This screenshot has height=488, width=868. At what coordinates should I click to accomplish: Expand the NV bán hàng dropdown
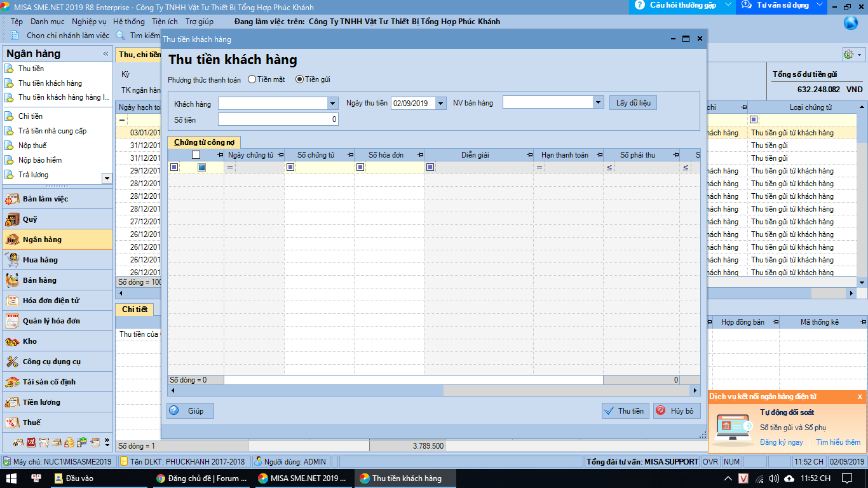[597, 102]
